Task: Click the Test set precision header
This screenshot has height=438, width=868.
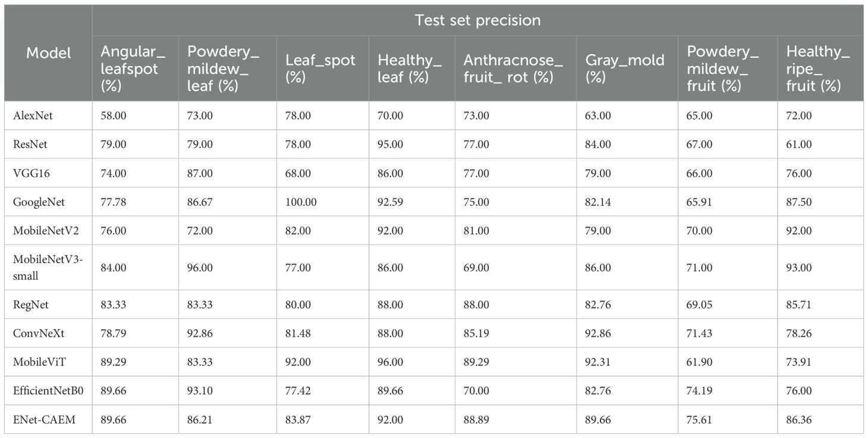Action: point(477,20)
